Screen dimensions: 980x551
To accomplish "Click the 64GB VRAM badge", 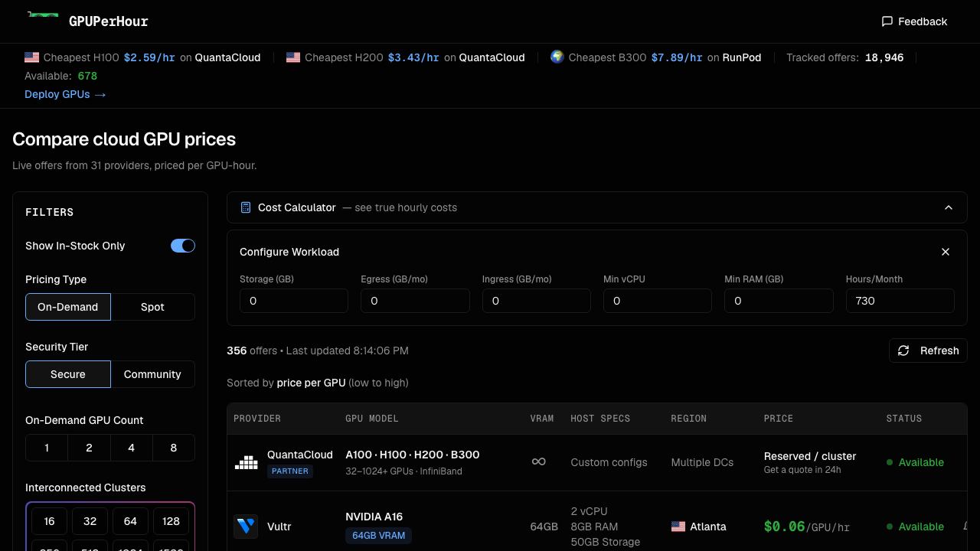I will point(378,536).
